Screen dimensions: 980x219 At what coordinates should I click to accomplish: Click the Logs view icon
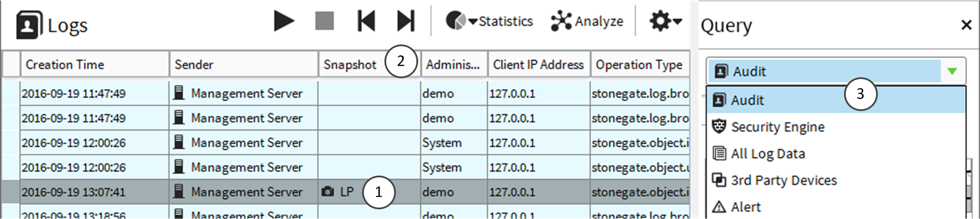coord(29,25)
